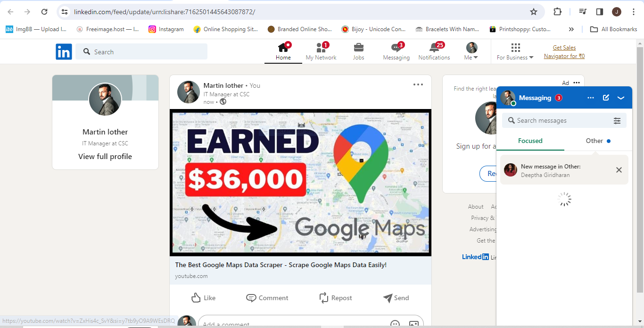
Task: Open the Instagram bookmark
Action: (x=166, y=29)
